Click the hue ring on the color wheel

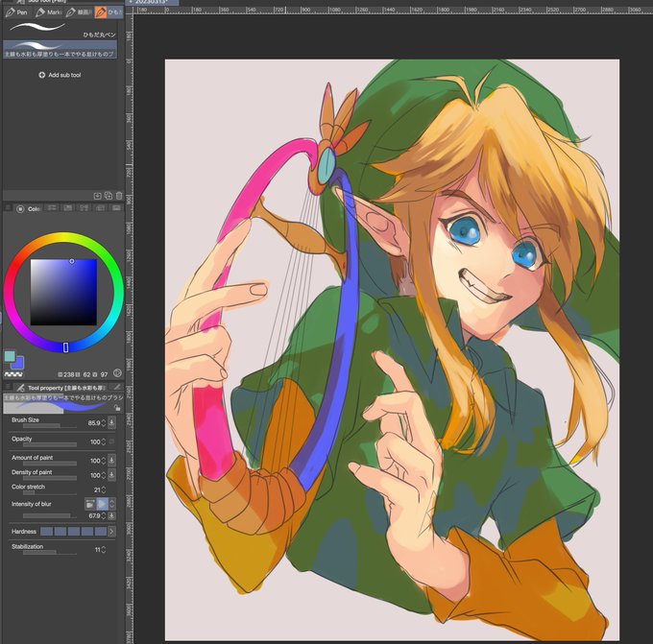[63, 238]
